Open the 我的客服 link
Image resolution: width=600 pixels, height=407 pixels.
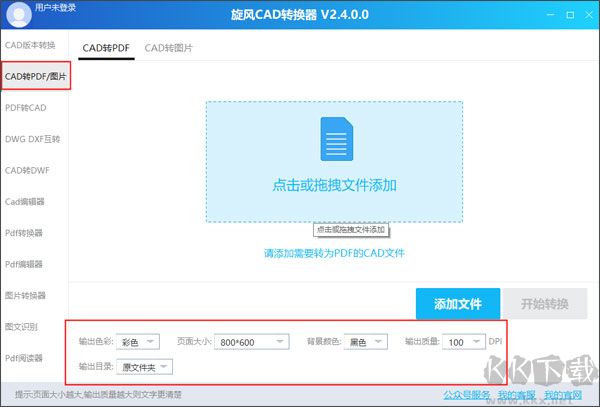517,394
